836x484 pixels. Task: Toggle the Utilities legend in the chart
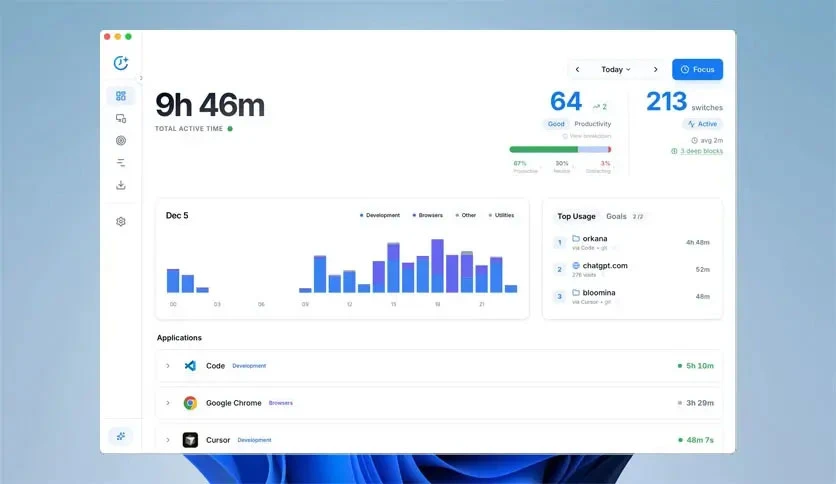501,215
